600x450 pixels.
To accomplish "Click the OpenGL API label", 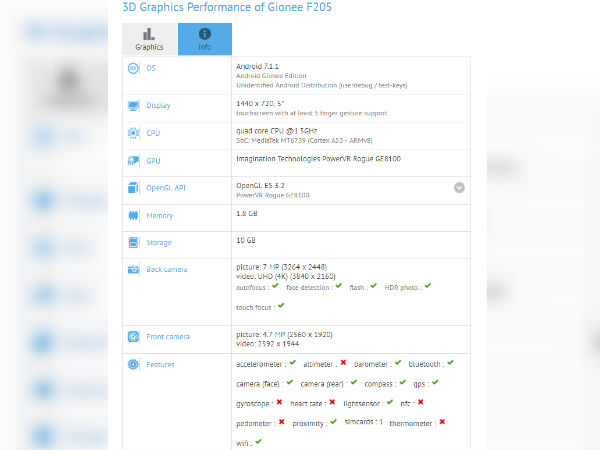I will (x=166, y=188).
